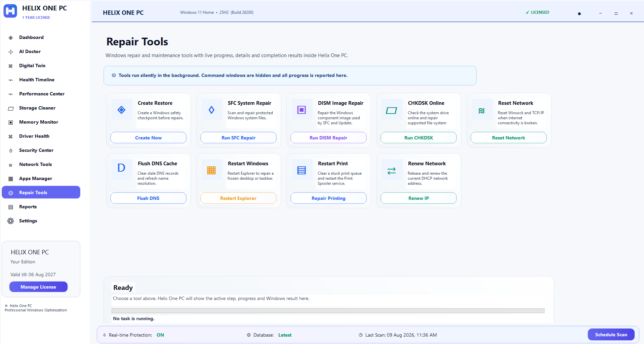Click the Renew IP button
Viewport: 644px width, 344px height.
(418, 198)
